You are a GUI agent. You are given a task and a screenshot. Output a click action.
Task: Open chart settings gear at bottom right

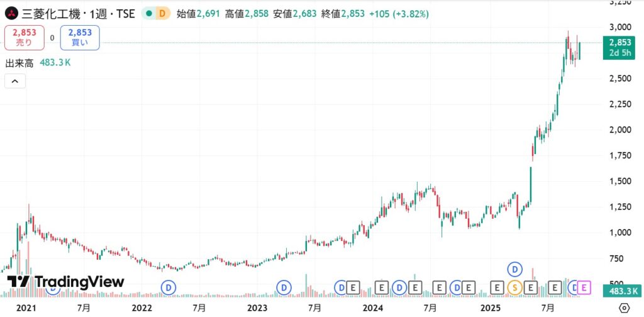tap(625, 308)
